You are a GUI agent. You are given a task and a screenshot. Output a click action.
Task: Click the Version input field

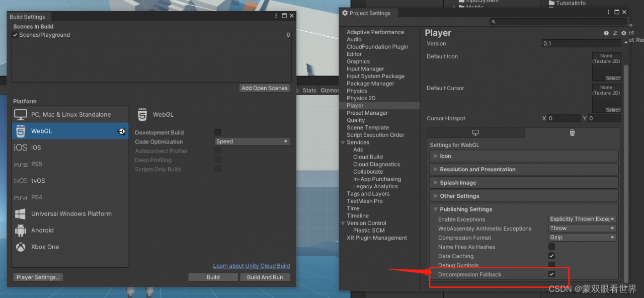[x=581, y=44]
